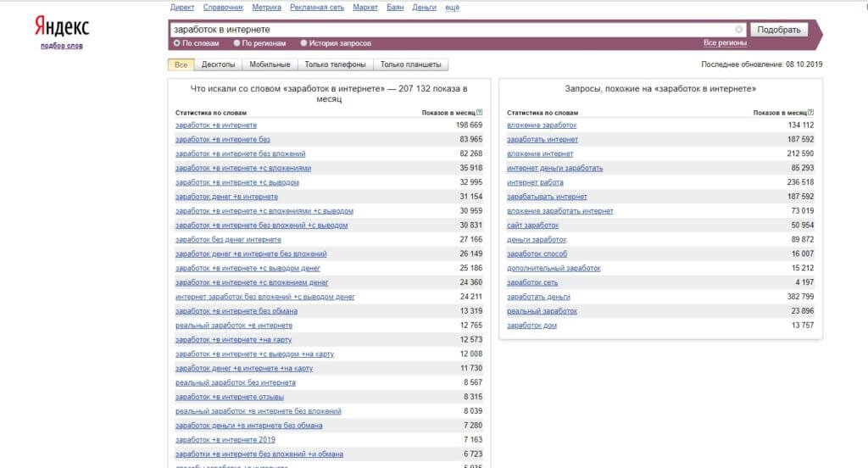The height and width of the screenshot is (468, 868).
Task: Open similar query заработок способ
Action: [537, 254]
